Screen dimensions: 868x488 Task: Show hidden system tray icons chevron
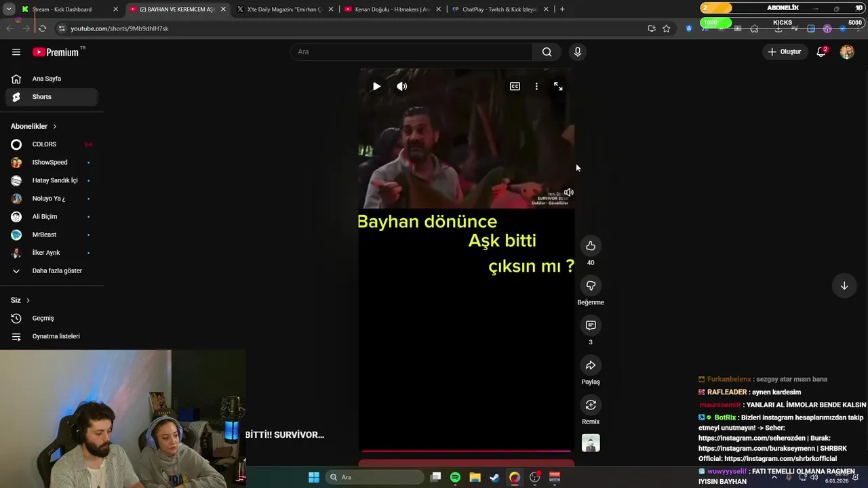(x=774, y=477)
